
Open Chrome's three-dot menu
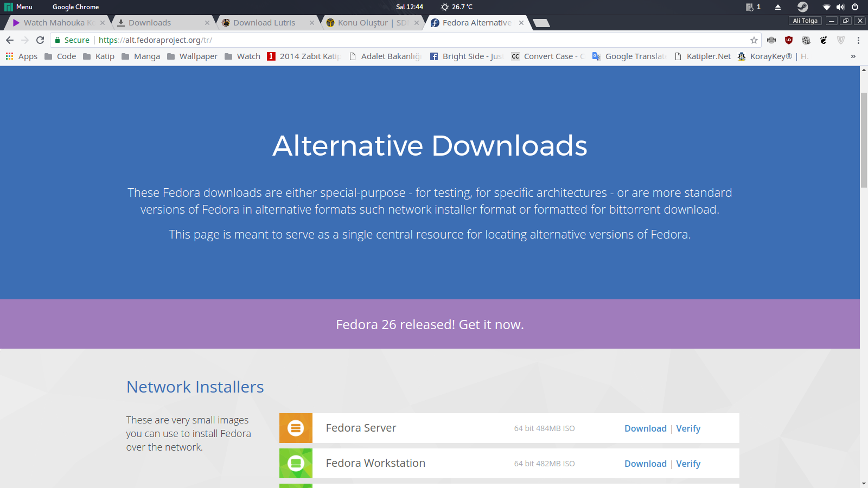[x=858, y=40]
